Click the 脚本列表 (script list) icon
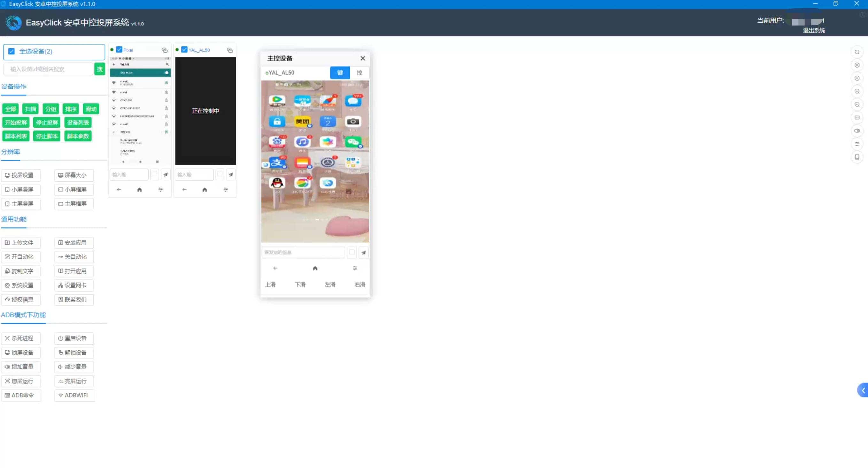The image size is (868, 468). pyautogui.click(x=16, y=135)
